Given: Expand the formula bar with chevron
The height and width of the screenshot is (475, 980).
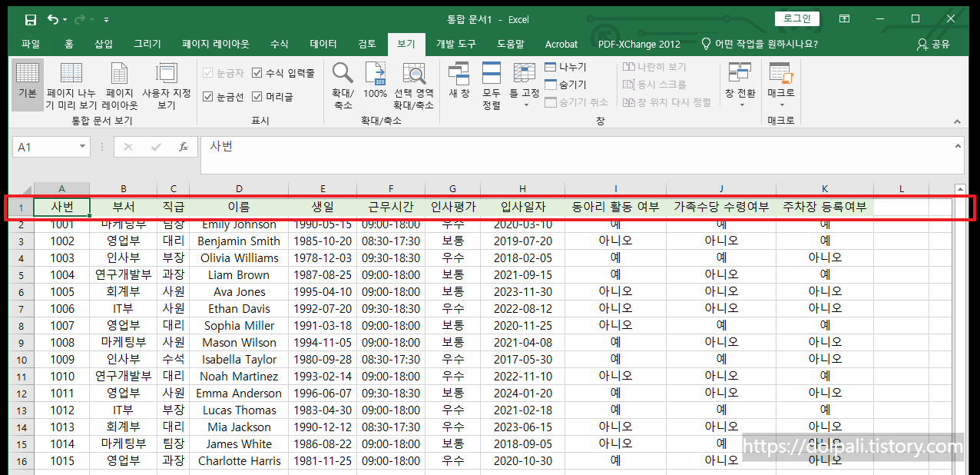Looking at the screenshot, I should [958, 144].
